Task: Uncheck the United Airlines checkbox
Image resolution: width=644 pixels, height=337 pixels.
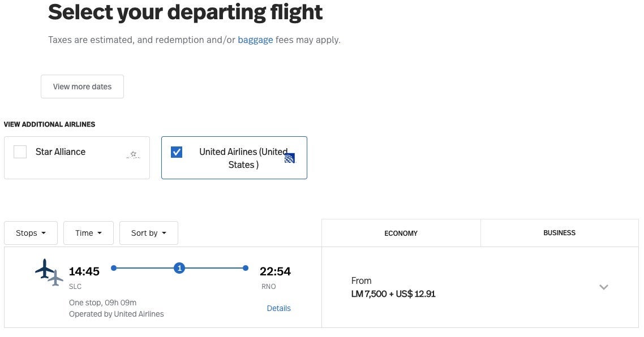Action: pyautogui.click(x=177, y=152)
